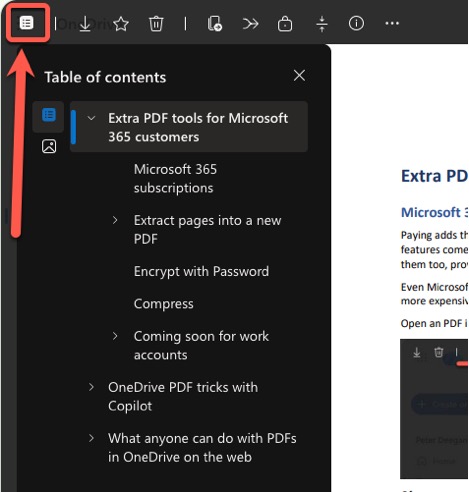Toggle the table of contents toolbar button
This screenshot has height=492, width=469.
26,23
